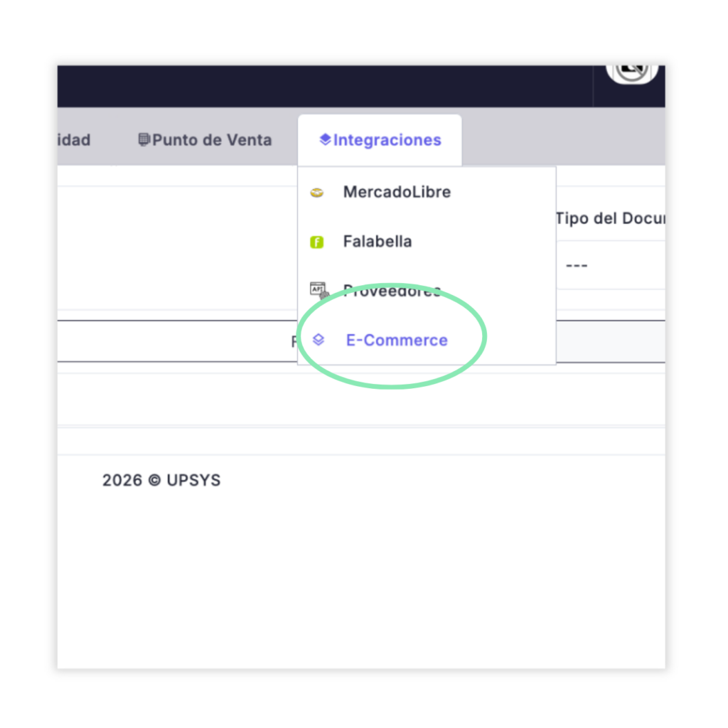Click the E-Commerce layers icon
Viewport: 728px width, 728px height.
[318, 340]
